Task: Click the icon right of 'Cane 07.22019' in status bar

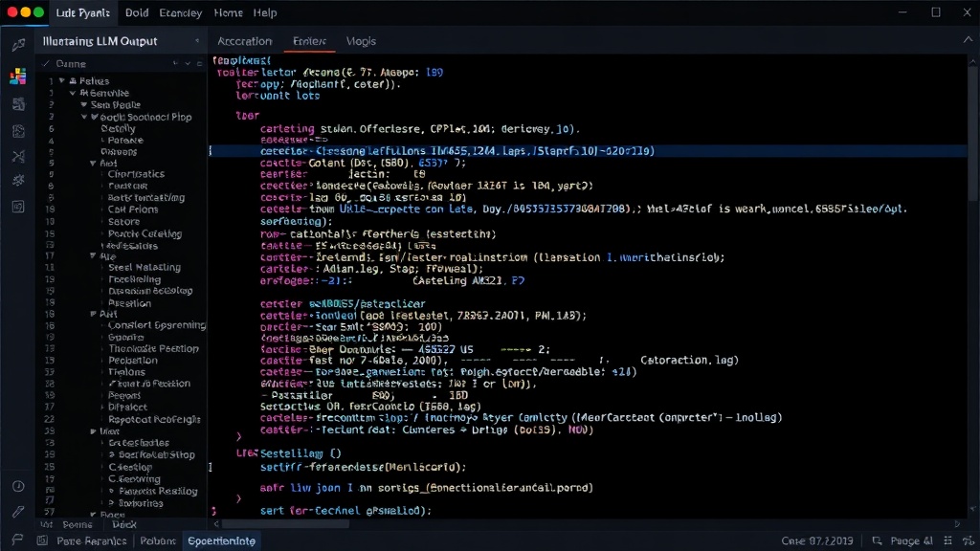Action: point(877,541)
